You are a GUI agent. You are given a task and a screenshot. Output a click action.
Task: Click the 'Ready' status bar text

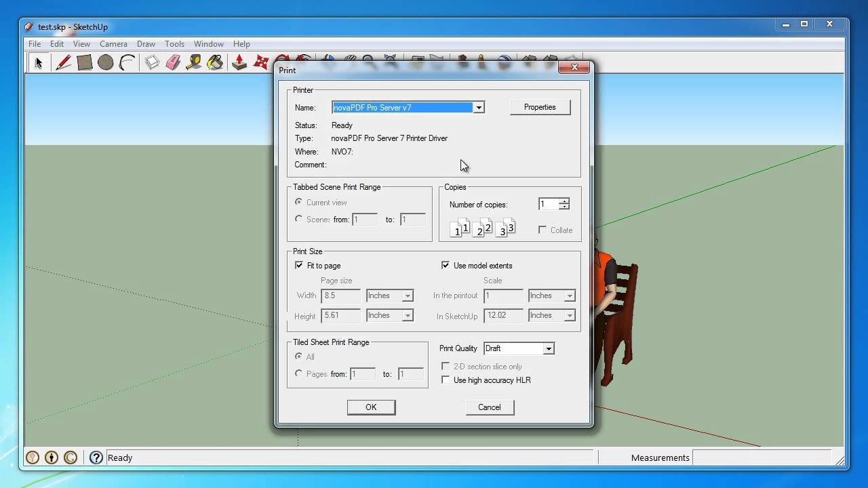[120, 457]
